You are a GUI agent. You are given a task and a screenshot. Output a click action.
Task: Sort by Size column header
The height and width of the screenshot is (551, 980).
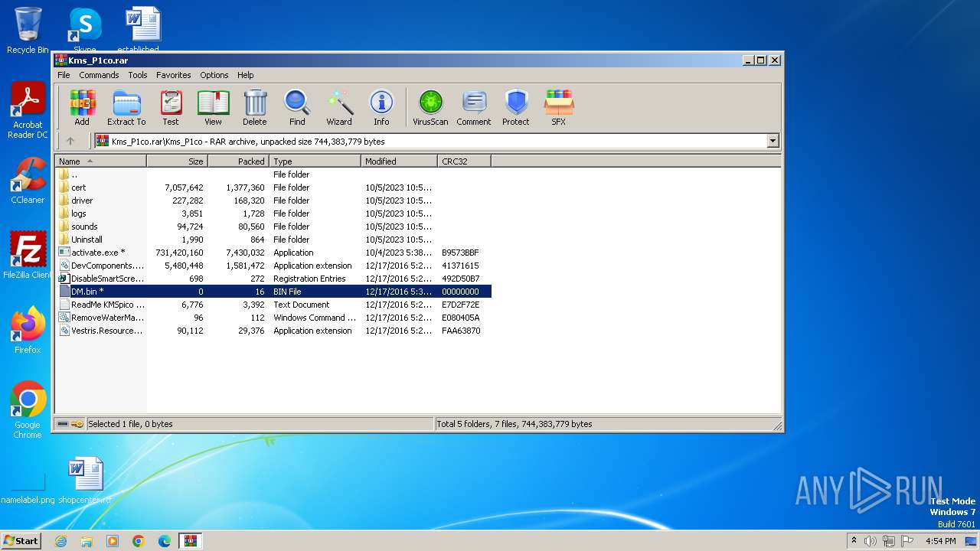[x=177, y=161]
